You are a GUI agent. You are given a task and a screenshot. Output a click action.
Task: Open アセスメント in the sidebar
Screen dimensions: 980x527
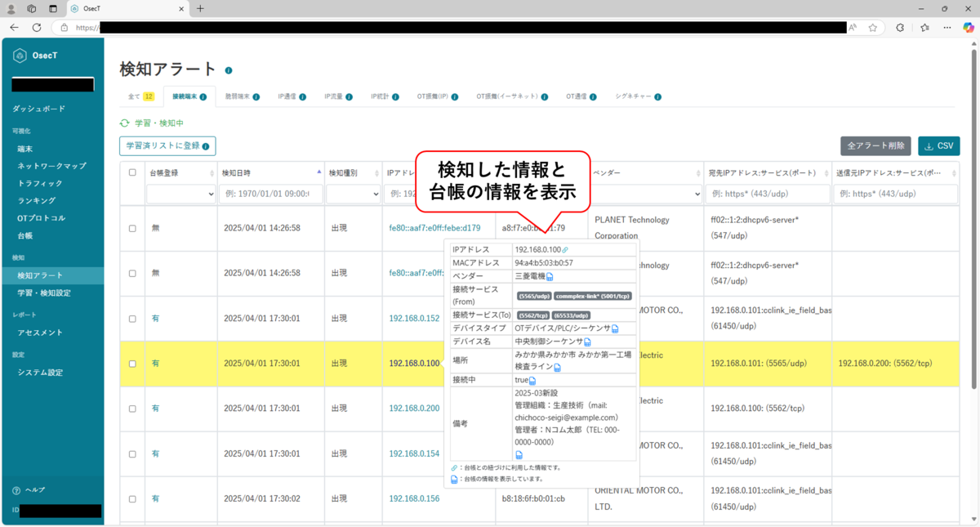tap(40, 333)
